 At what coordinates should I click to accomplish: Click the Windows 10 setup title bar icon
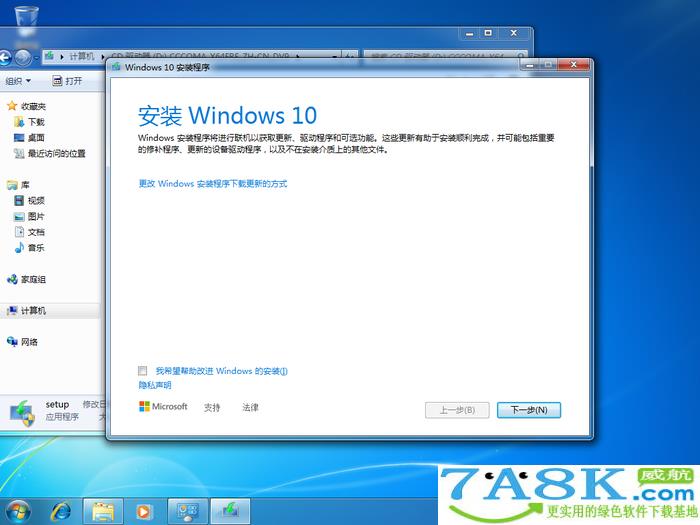117,67
